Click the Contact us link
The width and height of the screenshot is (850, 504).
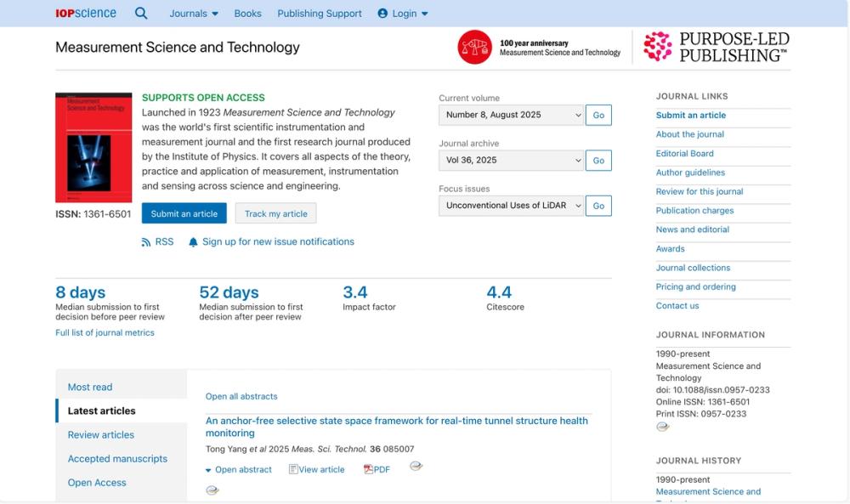[x=677, y=306]
